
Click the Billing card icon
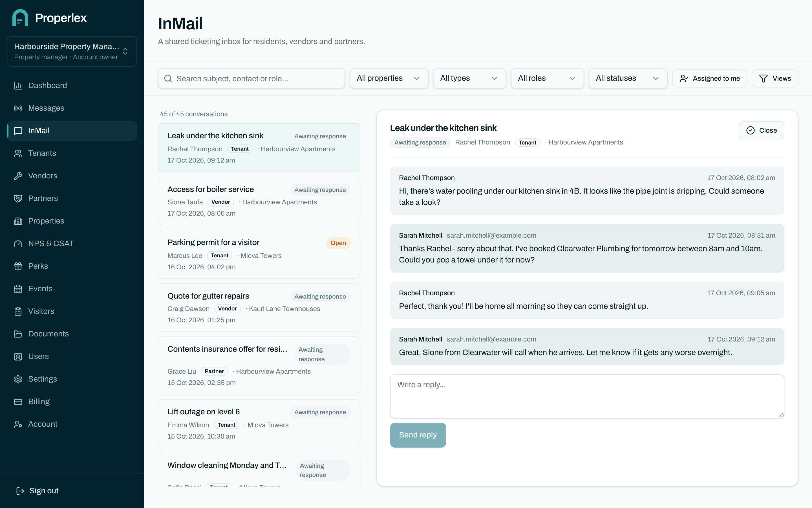18,402
